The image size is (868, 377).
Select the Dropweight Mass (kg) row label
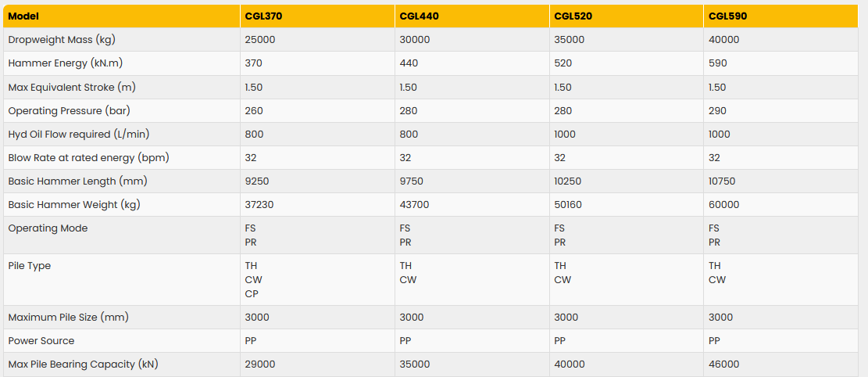pos(62,40)
